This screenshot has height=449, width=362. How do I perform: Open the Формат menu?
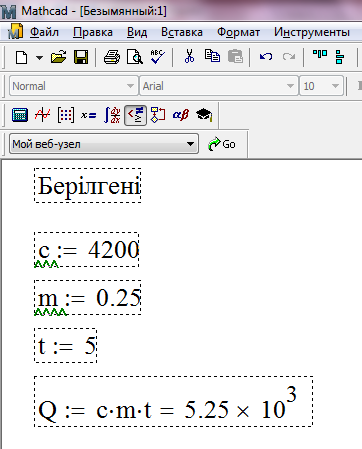[x=238, y=32]
